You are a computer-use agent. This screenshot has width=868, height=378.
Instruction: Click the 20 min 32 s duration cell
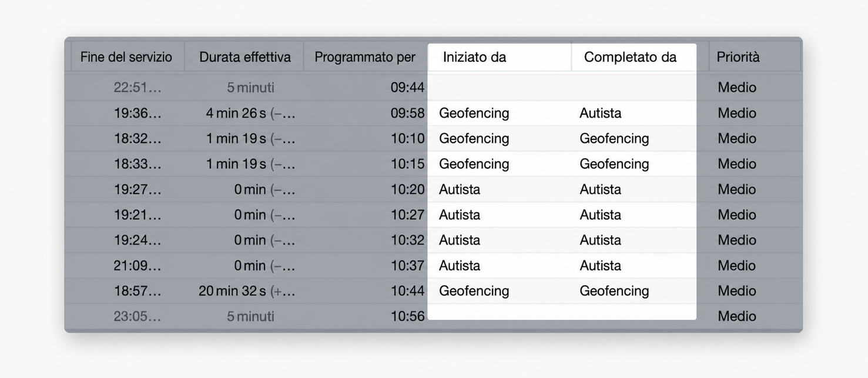(x=247, y=290)
